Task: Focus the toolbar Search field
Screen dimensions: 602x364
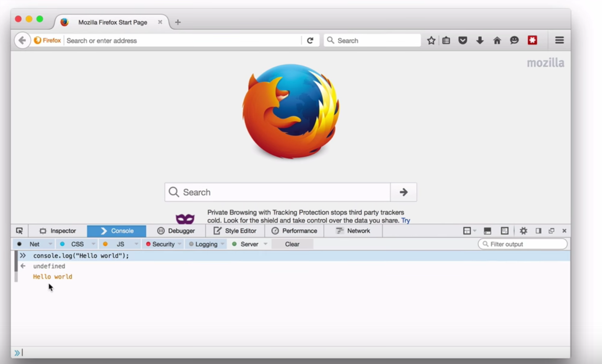Action: tap(372, 40)
